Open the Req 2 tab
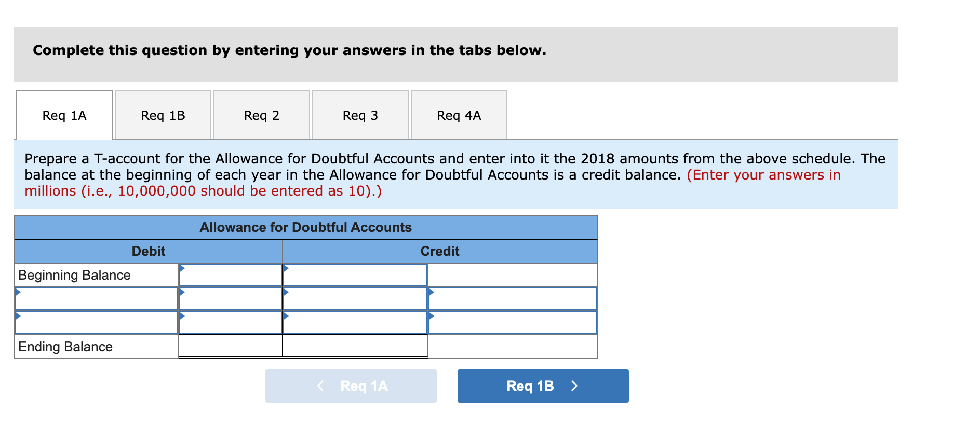This screenshot has width=980, height=440. (261, 115)
